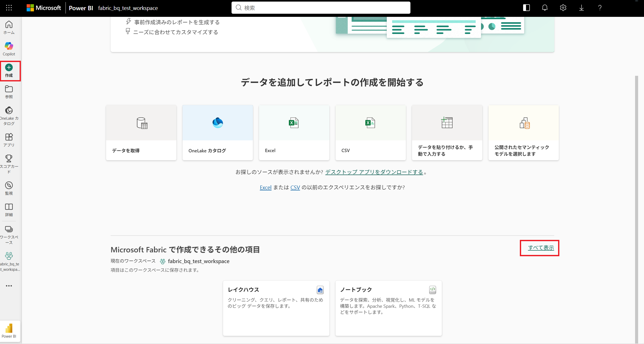The width and height of the screenshot is (644, 344).
Task: Click the download arrow in the header
Action: coord(581,8)
